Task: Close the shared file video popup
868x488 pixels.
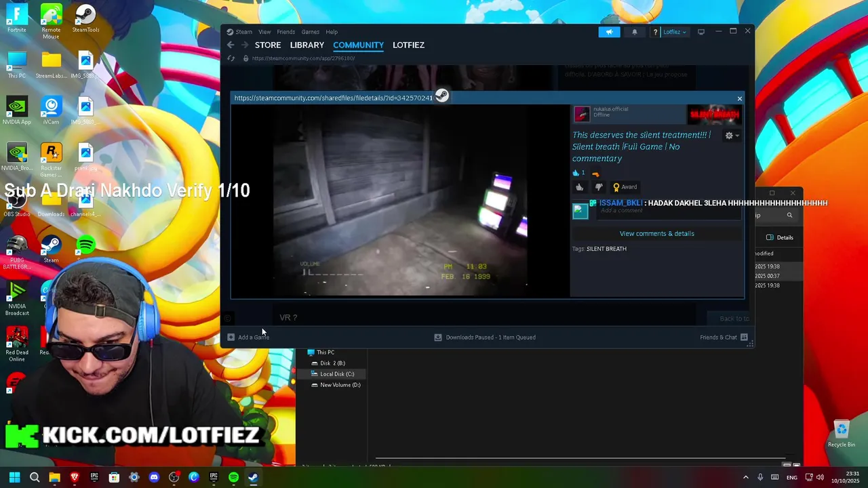Action: click(739, 99)
